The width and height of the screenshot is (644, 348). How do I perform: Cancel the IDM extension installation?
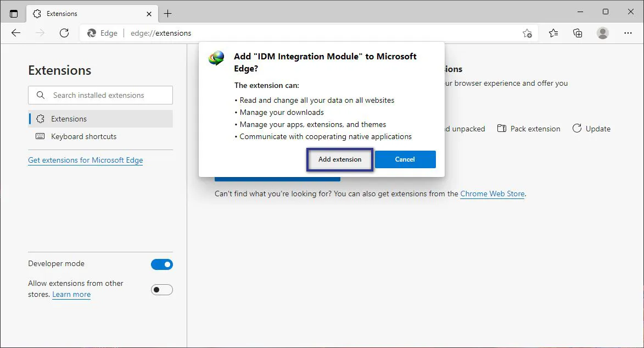[405, 159]
